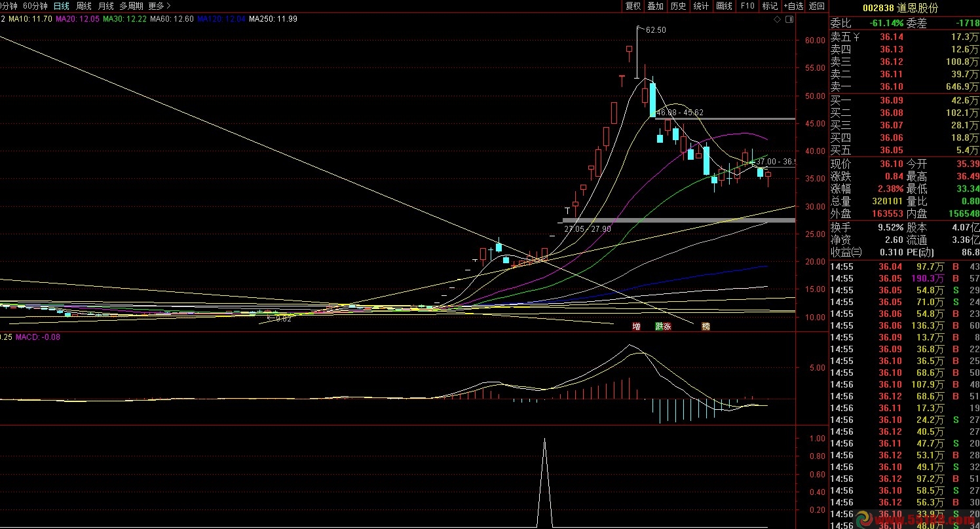
Task: Click the 复权 adjustment button
Action: [x=633, y=6]
